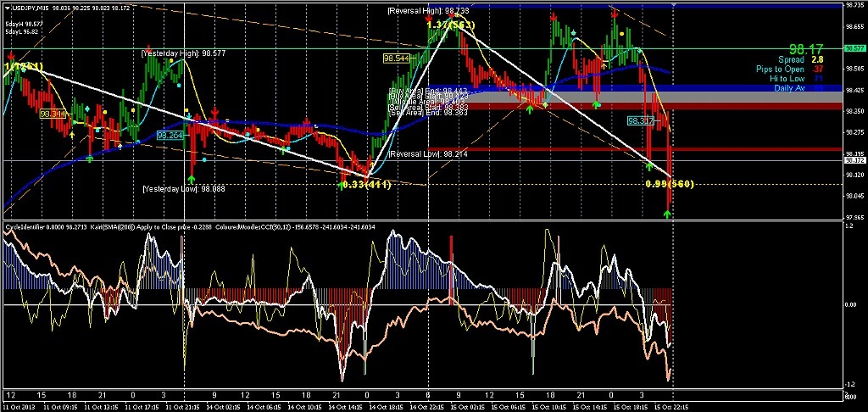The image size is (868, 412).
Task: Click the Daily Av readout
Action: click(798, 88)
